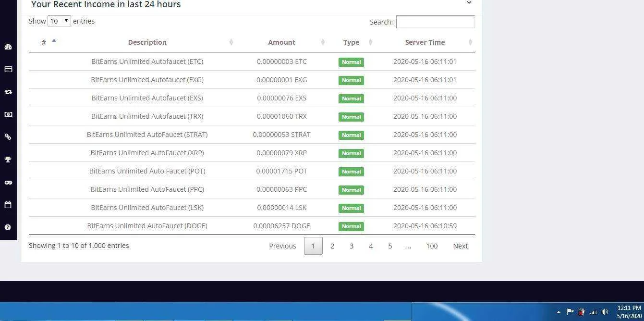Sort table by the # column
This screenshot has width=644, height=321.
pos(44,42)
